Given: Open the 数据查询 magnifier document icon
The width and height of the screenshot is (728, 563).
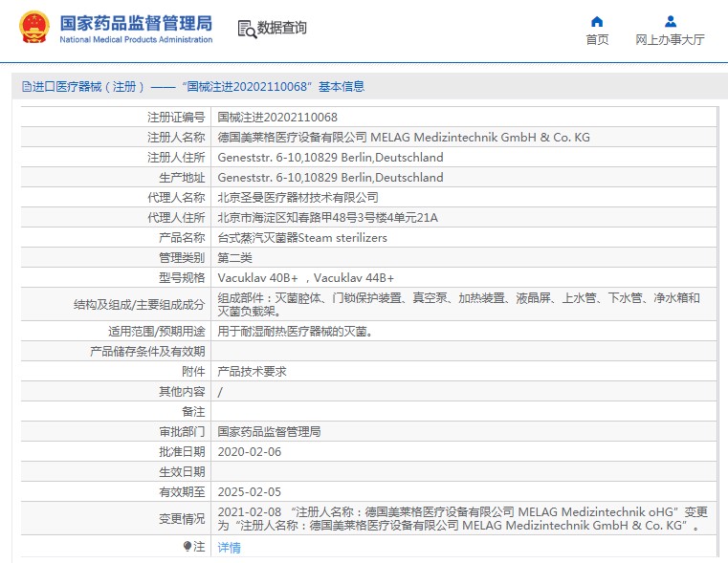Looking at the screenshot, I should coord(247,29).
